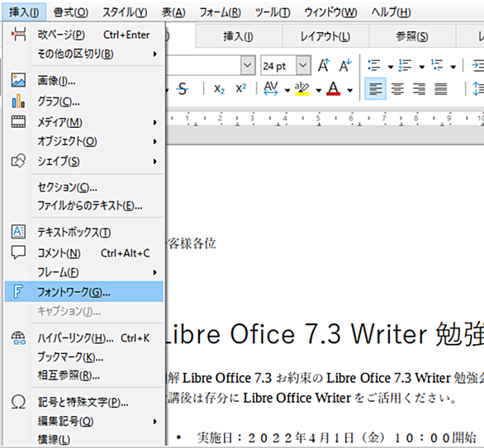
Task: Open highlighting color dropdown arrow
Action: [319, 90]
